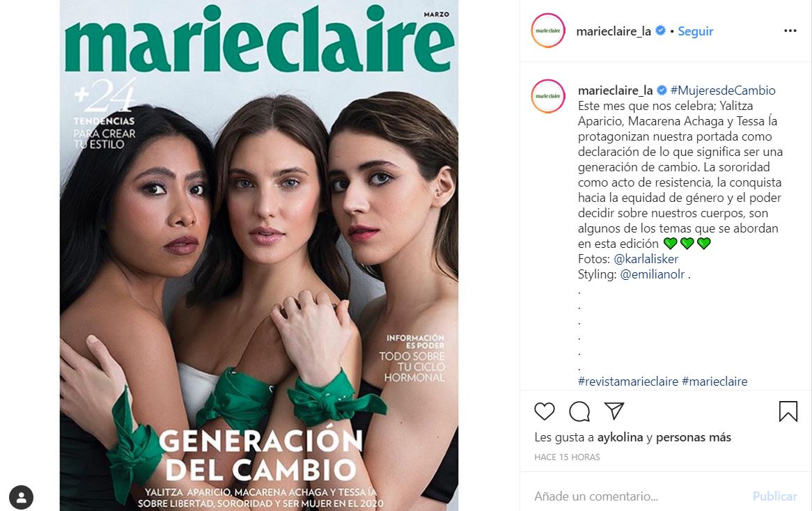Open the #marieclaire hashtag
The image size is (812, 511).
[x=715, y=382]
